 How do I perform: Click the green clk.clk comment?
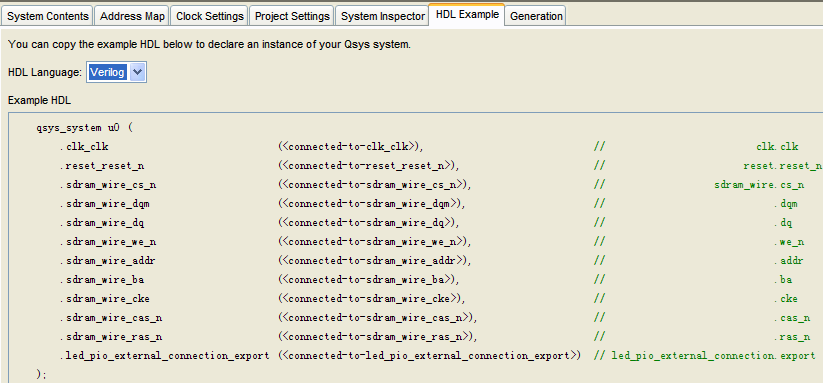tap(777, 147)
